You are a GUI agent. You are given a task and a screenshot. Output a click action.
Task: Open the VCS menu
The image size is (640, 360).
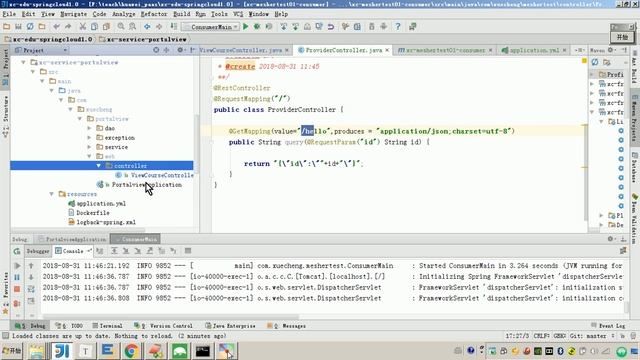pyautogui.click(x=238, y=14)
